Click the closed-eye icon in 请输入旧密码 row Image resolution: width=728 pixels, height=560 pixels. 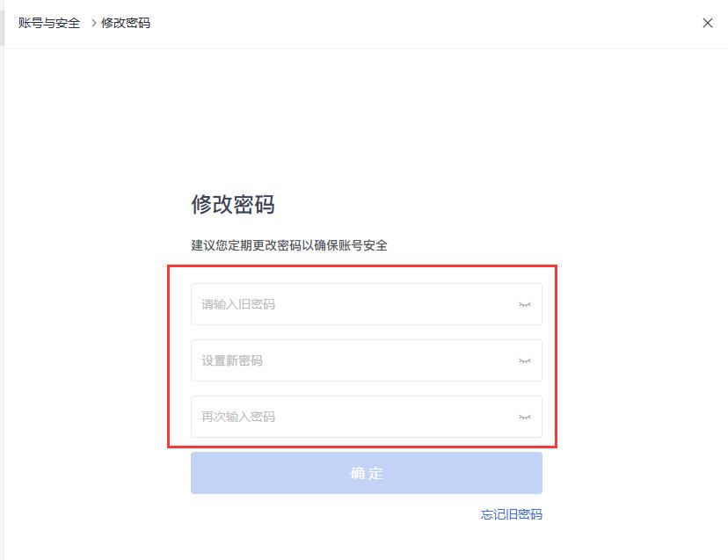pos(525,304)
